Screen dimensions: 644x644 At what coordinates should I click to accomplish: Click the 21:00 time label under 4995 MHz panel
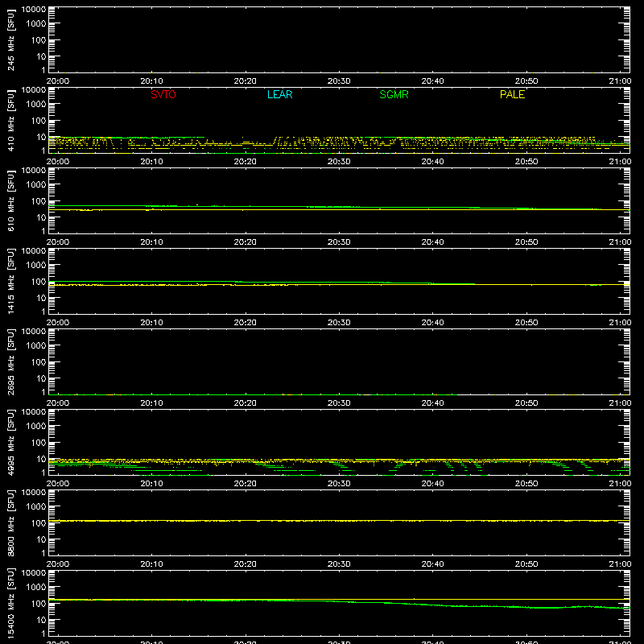point(620,484)
